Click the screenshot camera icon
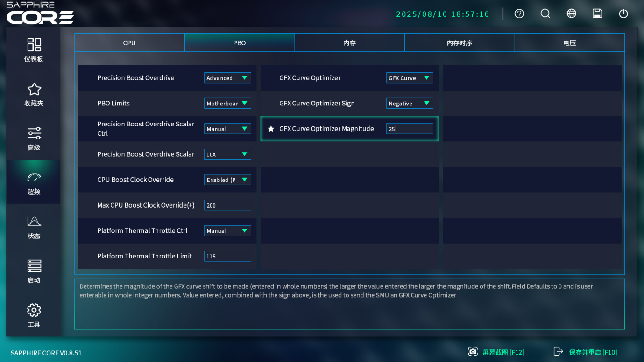Screen dimensions: 644x362 [473, 351]
